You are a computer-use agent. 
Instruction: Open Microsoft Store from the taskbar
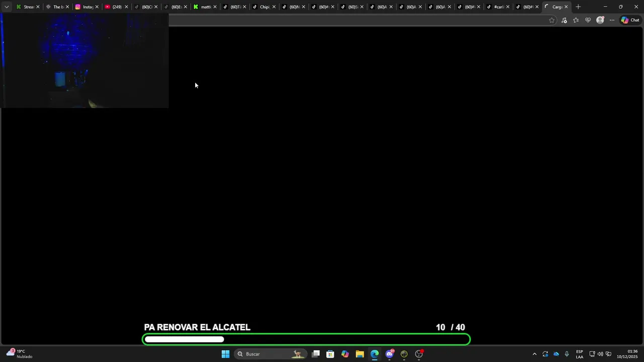click(x=330, y=354)
